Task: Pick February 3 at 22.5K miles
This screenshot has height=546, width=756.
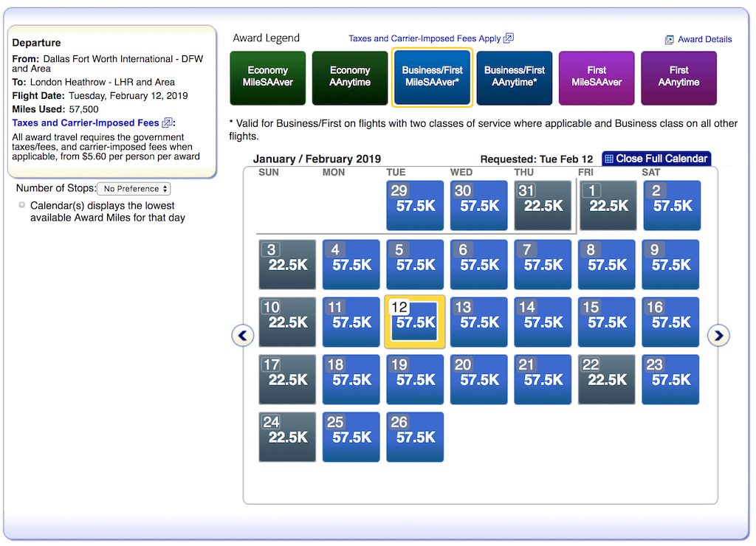Action: click(x=287, y=265)
